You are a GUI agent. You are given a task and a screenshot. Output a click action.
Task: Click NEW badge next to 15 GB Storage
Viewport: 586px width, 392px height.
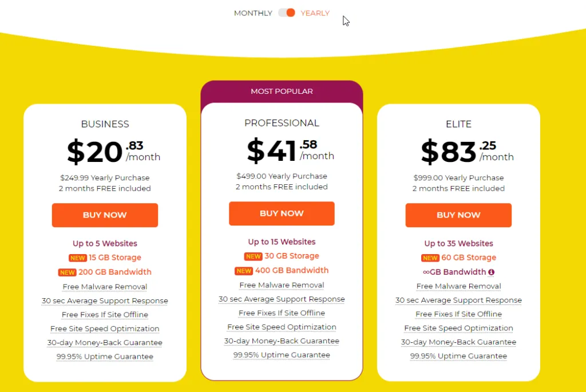pos(78,258)
